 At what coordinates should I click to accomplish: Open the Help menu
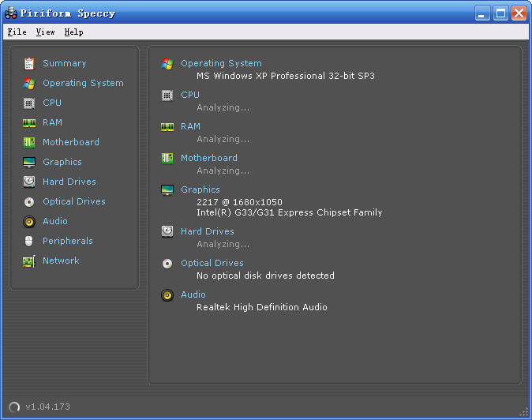pyautogui.click(x=73, y=32)
